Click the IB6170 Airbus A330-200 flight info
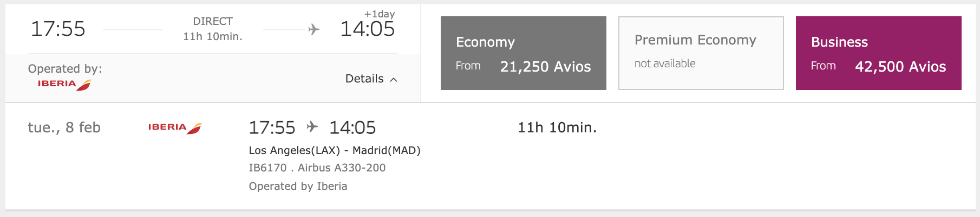 coord(317,168)
